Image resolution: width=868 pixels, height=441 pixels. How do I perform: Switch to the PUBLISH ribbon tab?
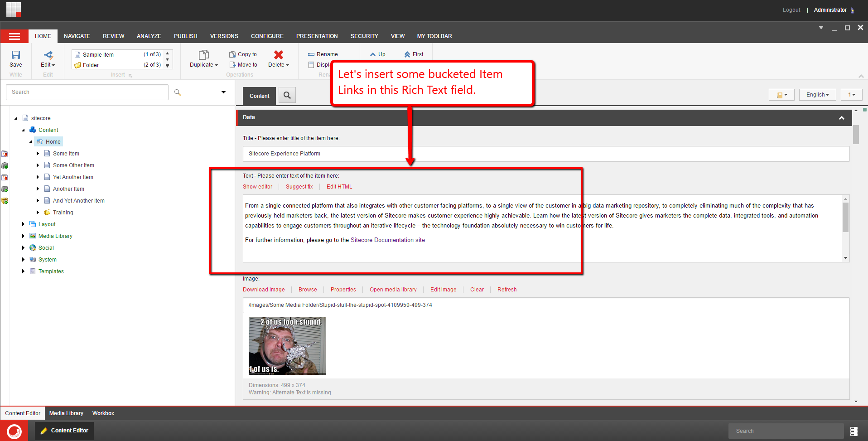click(185, 36)
